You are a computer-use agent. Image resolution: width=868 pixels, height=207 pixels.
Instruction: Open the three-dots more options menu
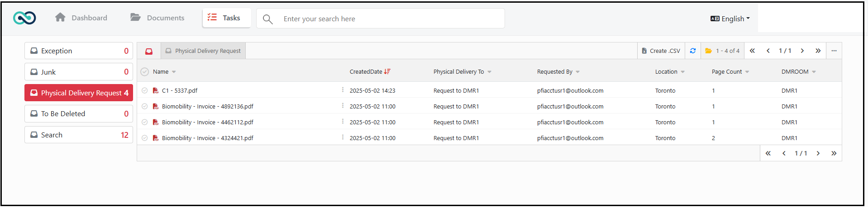[x=834, y=51]
